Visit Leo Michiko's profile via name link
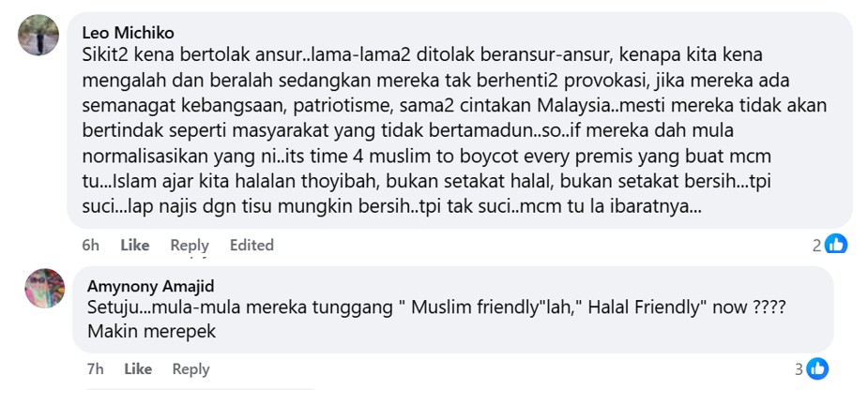868x404 pixels. point(128,33)
